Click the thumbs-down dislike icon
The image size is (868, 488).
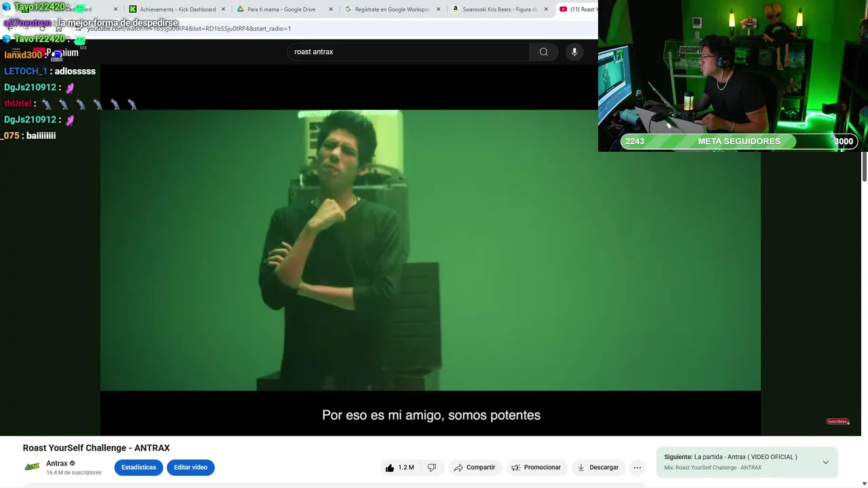[x=432, y=468]
